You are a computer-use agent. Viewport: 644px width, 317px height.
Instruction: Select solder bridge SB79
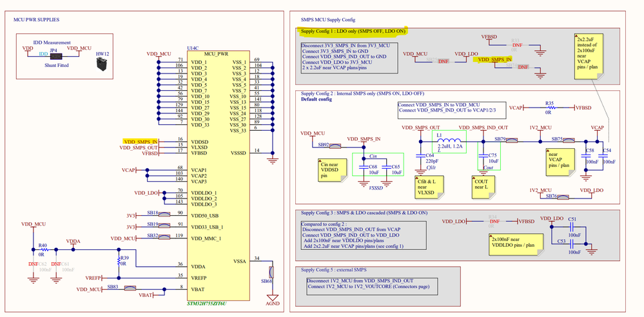pos(511,141)
